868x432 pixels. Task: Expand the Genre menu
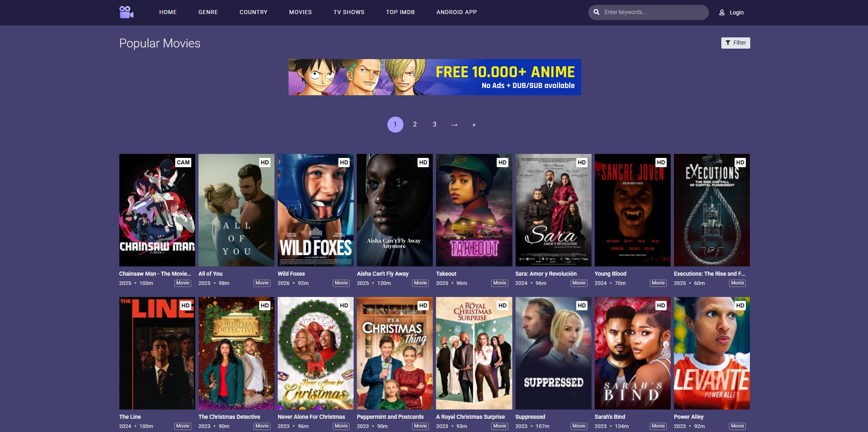(x=208, y=12)
